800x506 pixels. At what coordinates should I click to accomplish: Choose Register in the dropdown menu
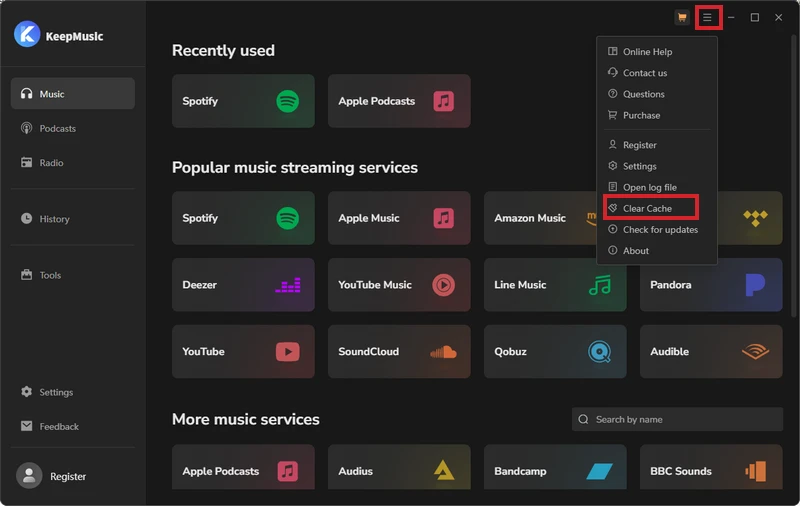[657, 145]
